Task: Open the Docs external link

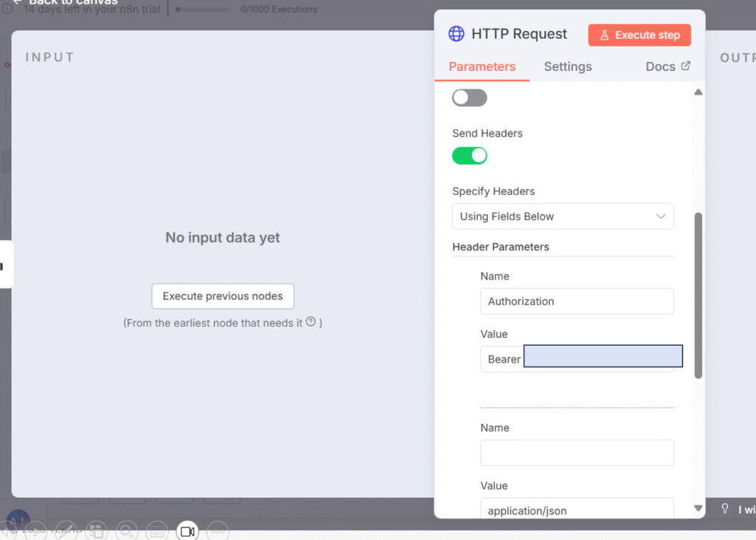Action: point(668,66)
